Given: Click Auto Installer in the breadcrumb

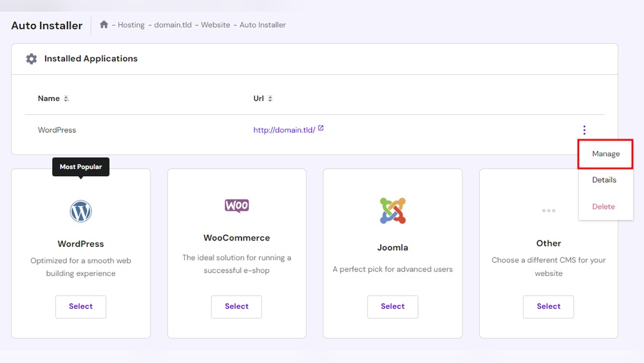Looking at the screenshot, I should pos(263,25).
